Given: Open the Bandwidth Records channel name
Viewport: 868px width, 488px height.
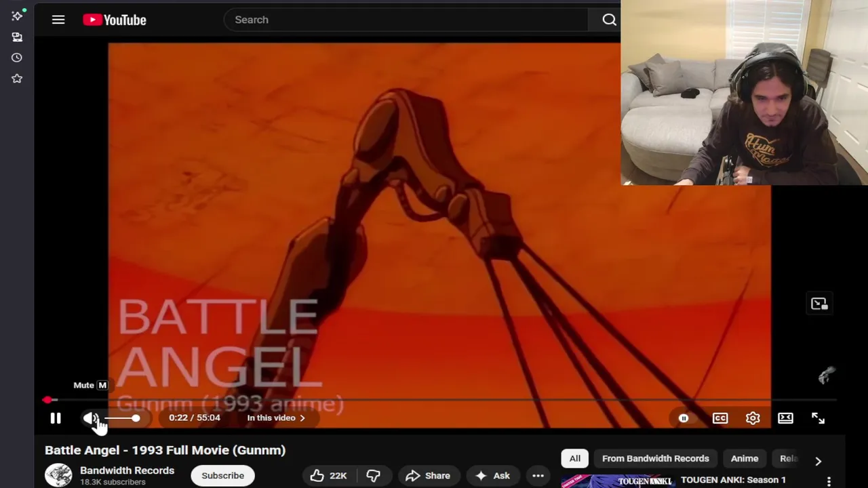Looking at the screenshot, I should 127,470.
